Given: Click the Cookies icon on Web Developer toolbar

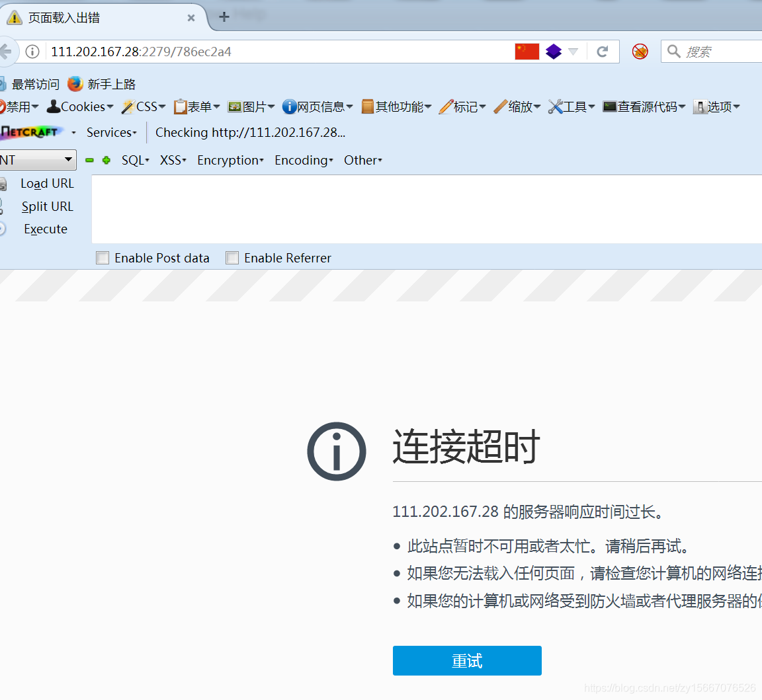Looking at the screenshot, I should click(x=54, y=106).
